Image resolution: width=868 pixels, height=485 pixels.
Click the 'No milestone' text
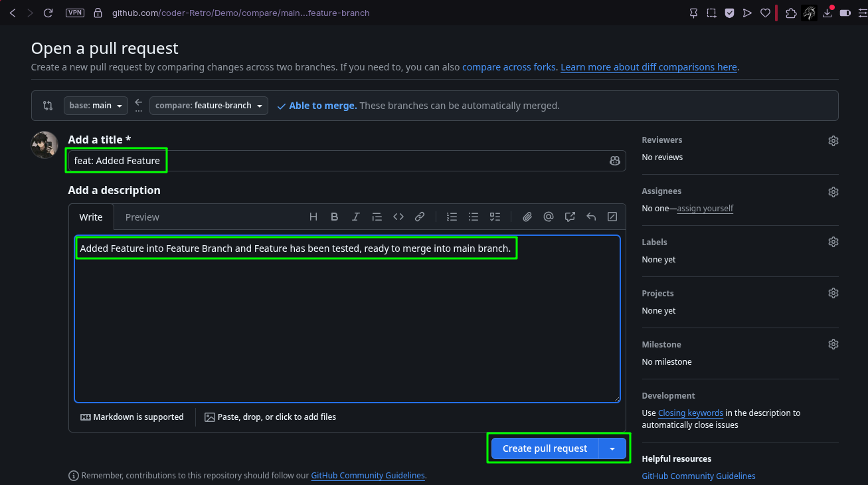pyautogui.click(x=667, y=362)
